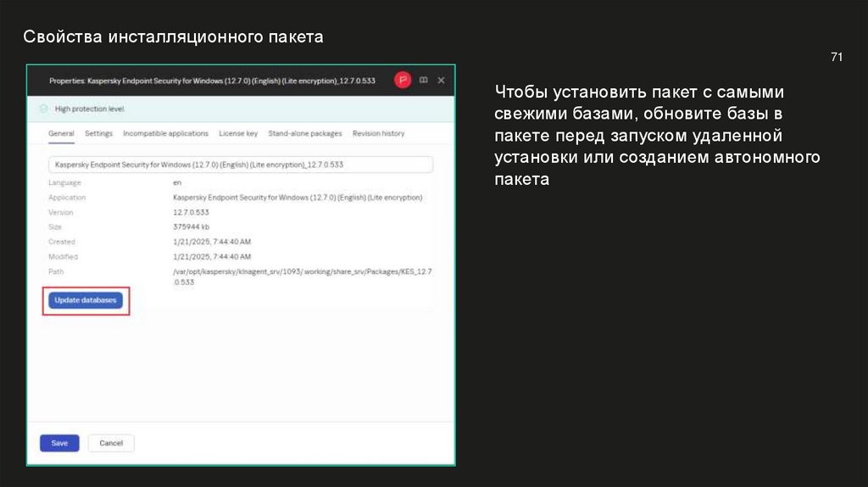Select the size value 375944 kb
Viewport: 868px width, 487px height.
click(x=191, y=227)
